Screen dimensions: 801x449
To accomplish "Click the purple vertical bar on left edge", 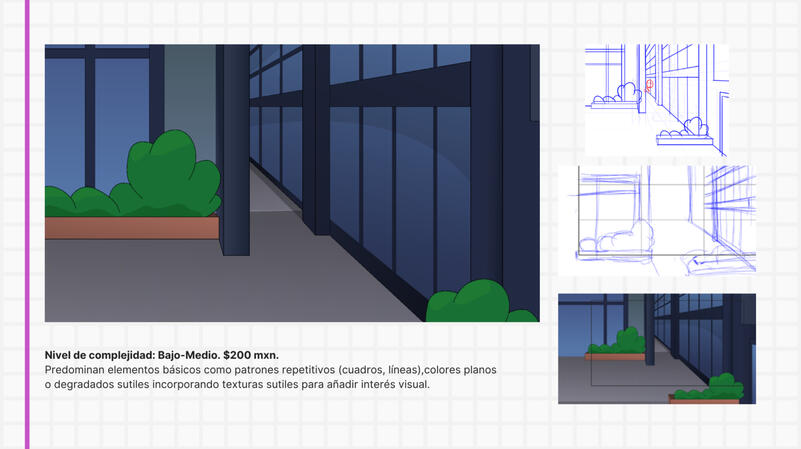I will [x=27, y=224].
